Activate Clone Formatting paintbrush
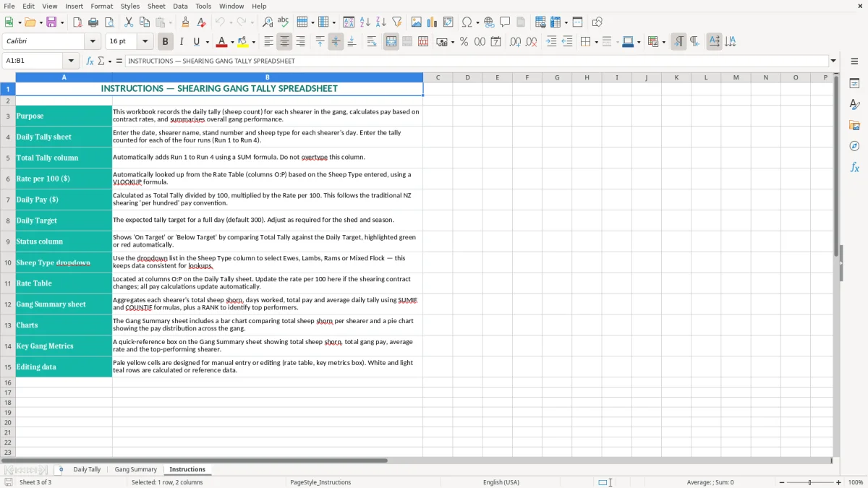868x488 pixels. coord(186,22)
